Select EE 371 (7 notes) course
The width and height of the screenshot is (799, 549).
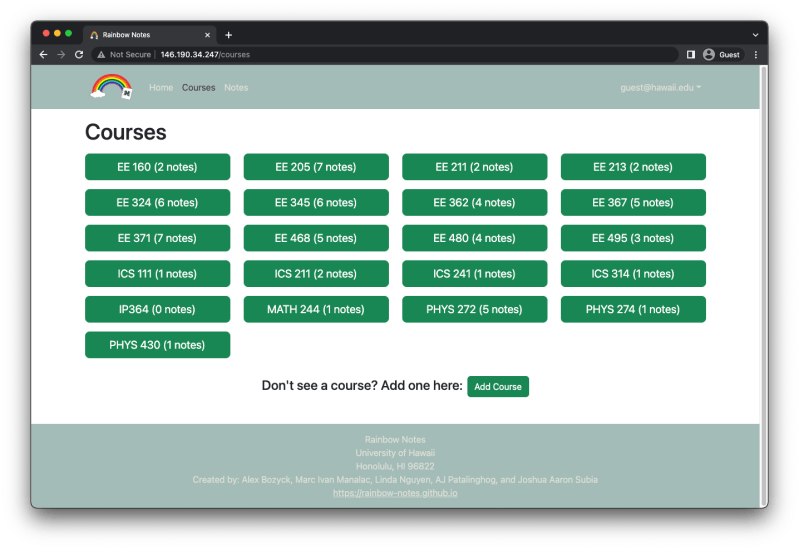click(157, 238)
